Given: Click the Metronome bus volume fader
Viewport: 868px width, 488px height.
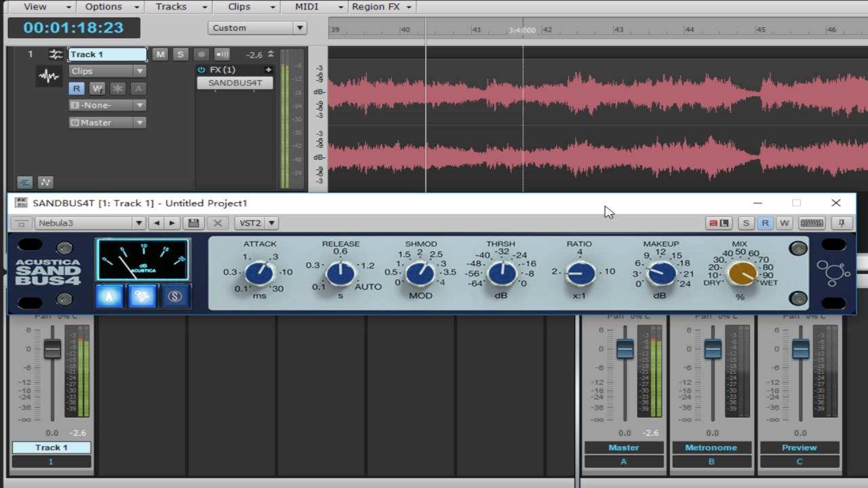Looking at the screenshot, I should pos(713,349).
